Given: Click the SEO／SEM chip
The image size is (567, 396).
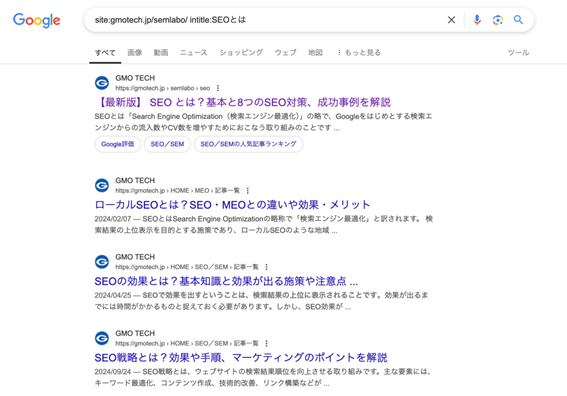Looking at the screenshot, I should point(167,144).
